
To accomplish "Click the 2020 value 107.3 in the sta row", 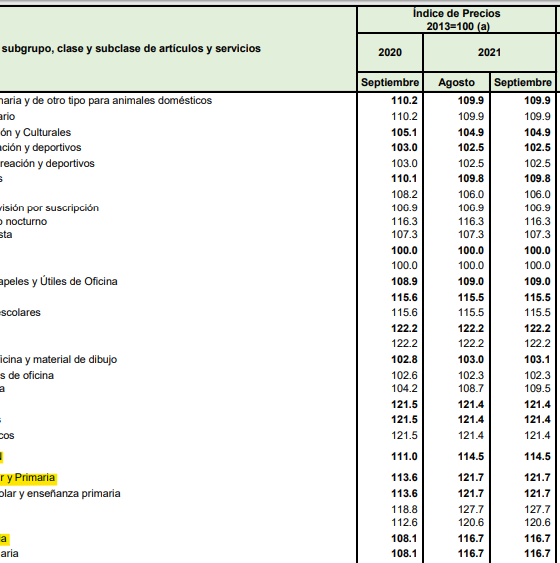I will pyautogui.click(x=404, y=235).
